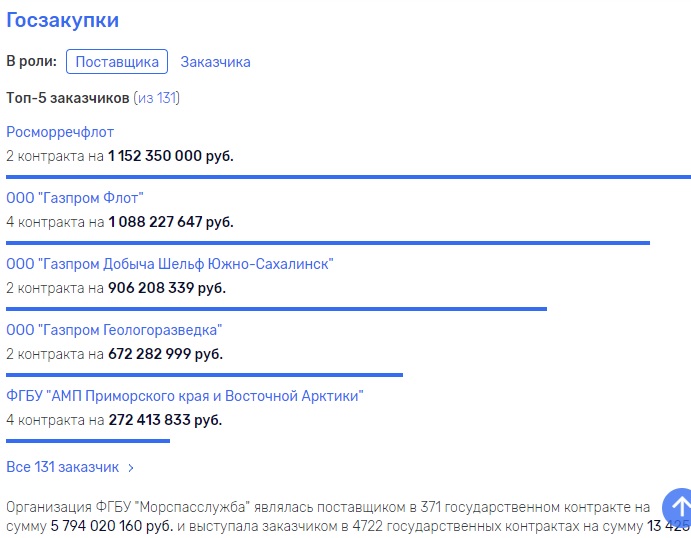Image resolution: width=691 pixels, height=538 pixels.
Task: Click the Газпром Флот contracts bar
Action: pyautogui.click(x=328, y=243)
